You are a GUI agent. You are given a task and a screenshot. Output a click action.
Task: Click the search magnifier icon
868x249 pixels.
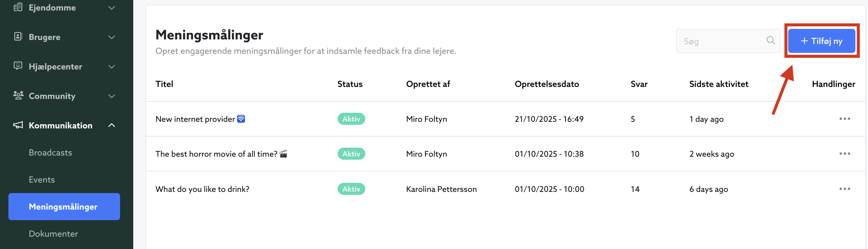770,41
